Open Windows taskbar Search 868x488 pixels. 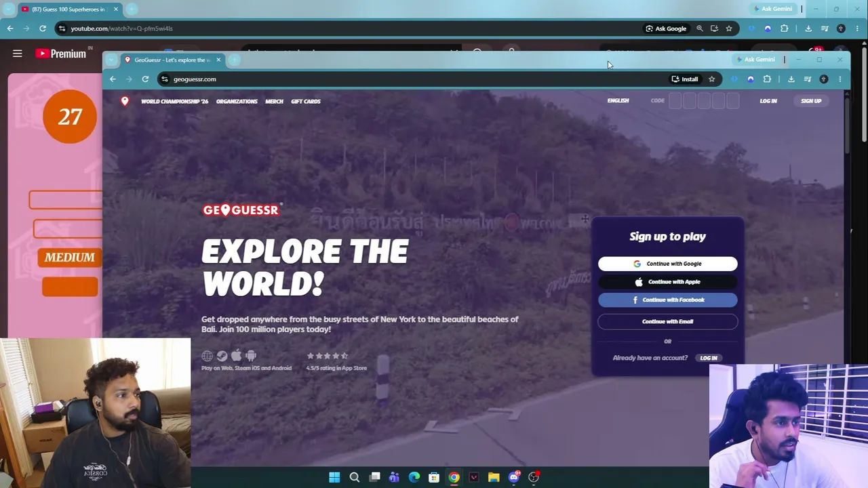click(x=354, y=477)
